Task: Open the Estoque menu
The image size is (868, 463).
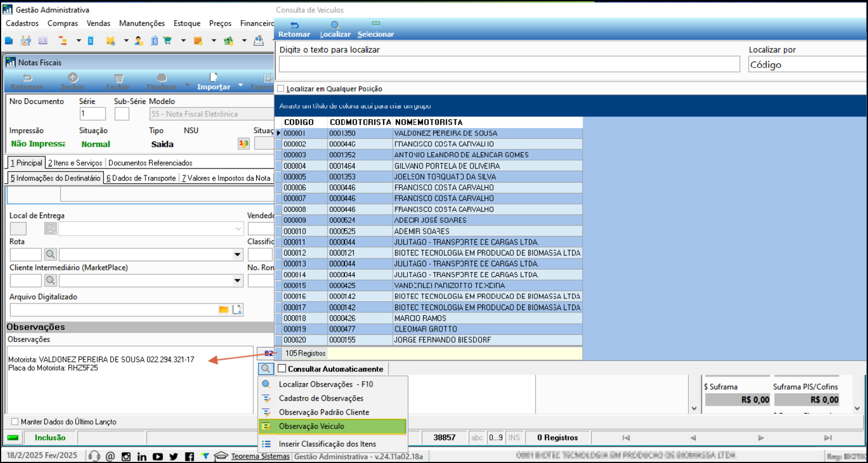Action: (x=187, y=23)
